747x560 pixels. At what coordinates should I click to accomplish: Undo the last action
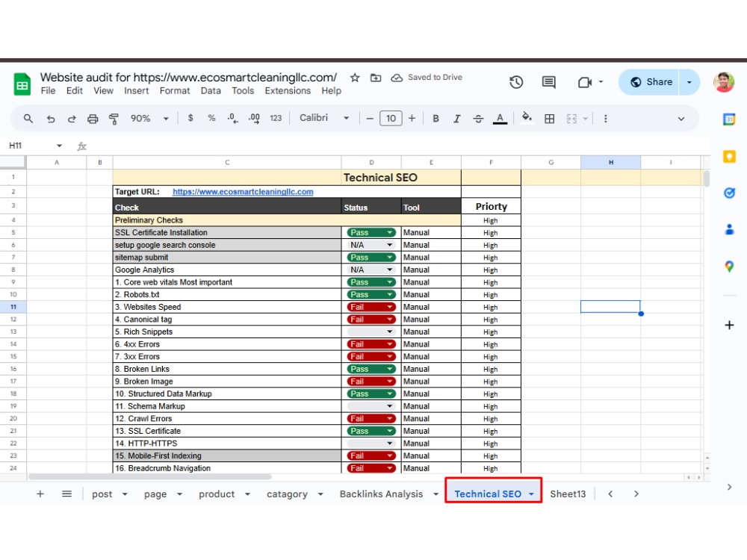pos(51,119)
